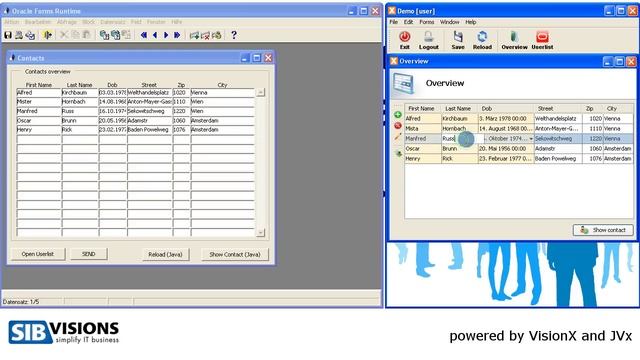Select the Oscar cell in Overview table
Screen dimensions: 640x360
pyautogui.click(x=423, y=149)
